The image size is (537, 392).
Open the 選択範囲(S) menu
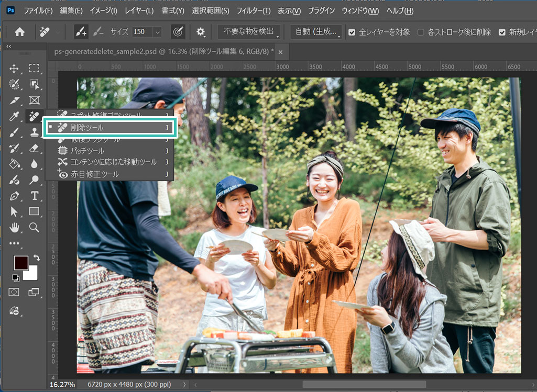(210, 11)
